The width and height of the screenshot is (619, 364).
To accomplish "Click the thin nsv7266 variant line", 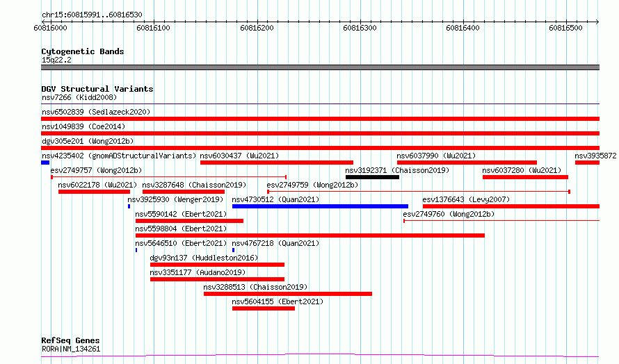I will click(320, 104).
